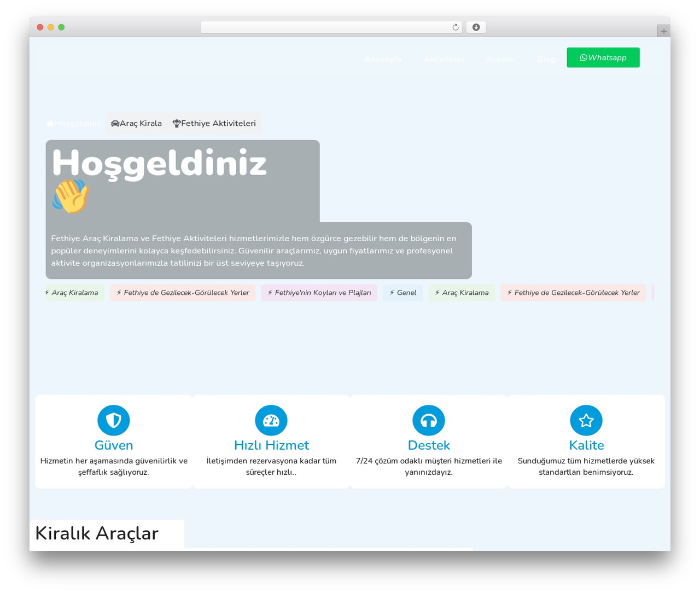Click the star icon above Kalite
The width and height of the screenshot is (700, 593).
[x=586, y=420]
